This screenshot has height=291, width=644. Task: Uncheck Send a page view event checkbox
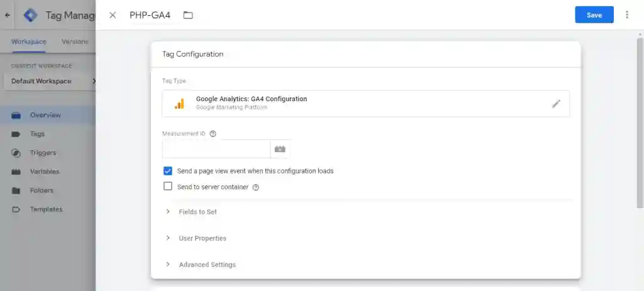167,171
